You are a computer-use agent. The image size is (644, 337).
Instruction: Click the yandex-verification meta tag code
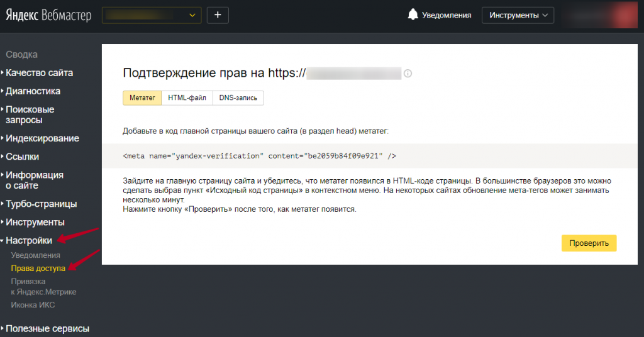point(259,156)
